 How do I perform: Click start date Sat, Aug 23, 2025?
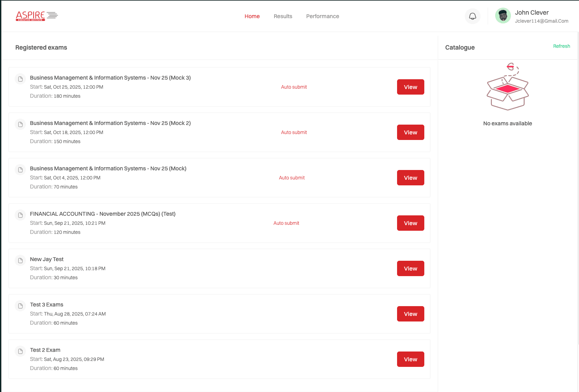pyautogui.click(x=74, y=359)
